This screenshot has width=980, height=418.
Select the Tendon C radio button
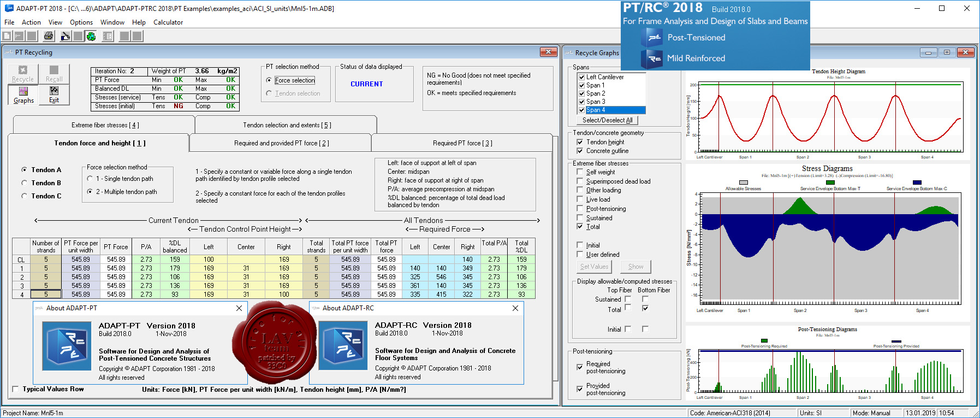[24, 196]
